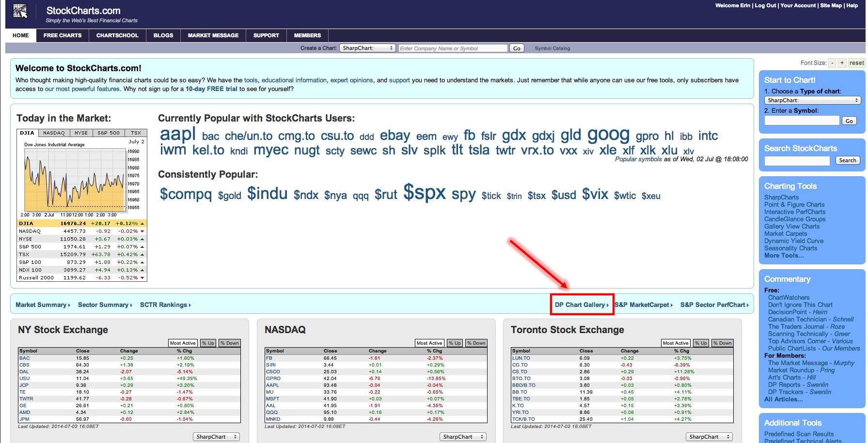Open popular symbol tsla
868x443 pixels.
pos(479,150)
